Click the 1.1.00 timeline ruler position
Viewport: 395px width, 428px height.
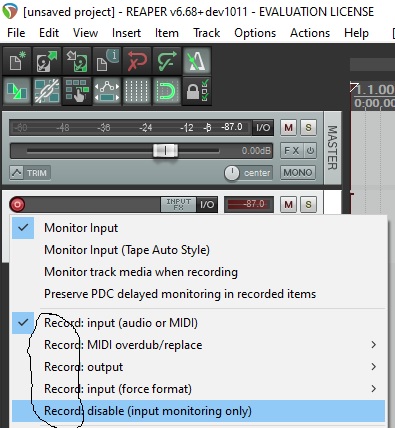(375, 89)
